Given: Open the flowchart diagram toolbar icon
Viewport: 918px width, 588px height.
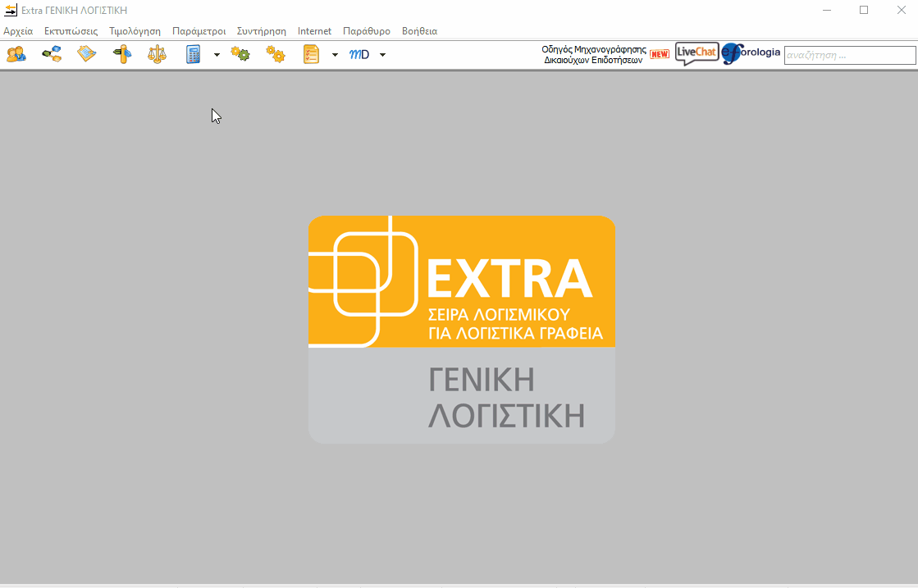Looking at the screenshot, I should coord(52,55).
